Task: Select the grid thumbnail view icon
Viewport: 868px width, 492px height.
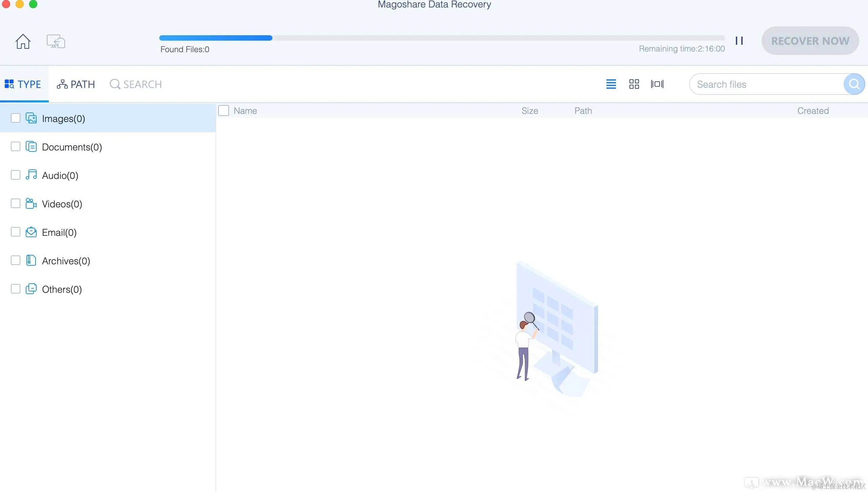Action: (634, 84)
